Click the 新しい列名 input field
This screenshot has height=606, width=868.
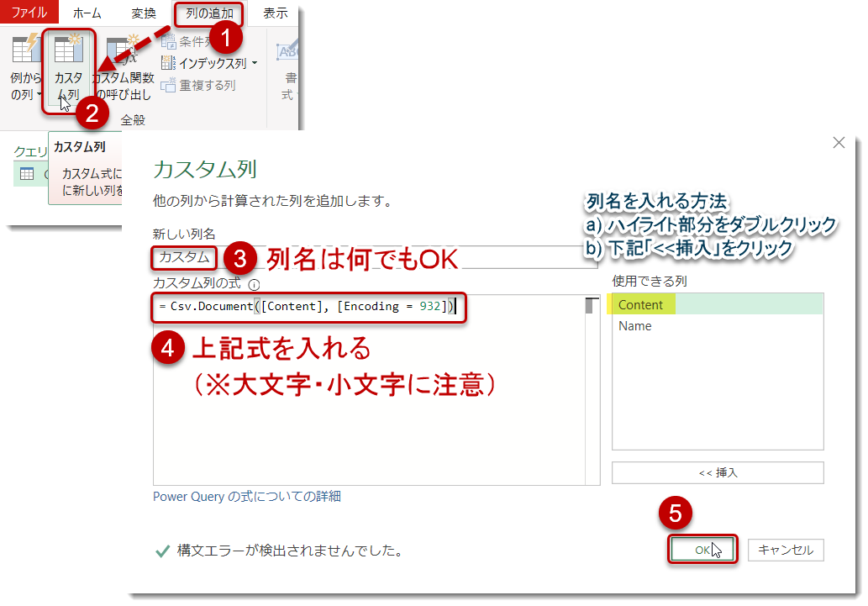point(375,257)
